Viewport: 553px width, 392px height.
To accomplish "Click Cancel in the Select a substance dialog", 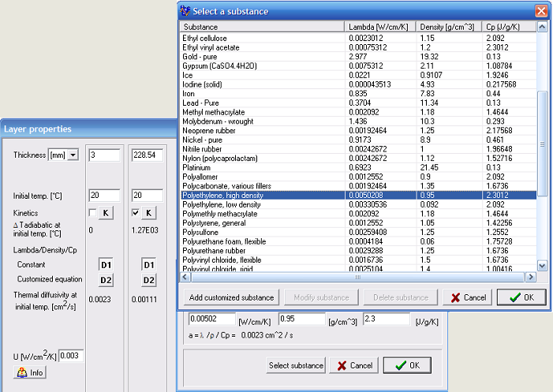I will click(x=469, y=297).
